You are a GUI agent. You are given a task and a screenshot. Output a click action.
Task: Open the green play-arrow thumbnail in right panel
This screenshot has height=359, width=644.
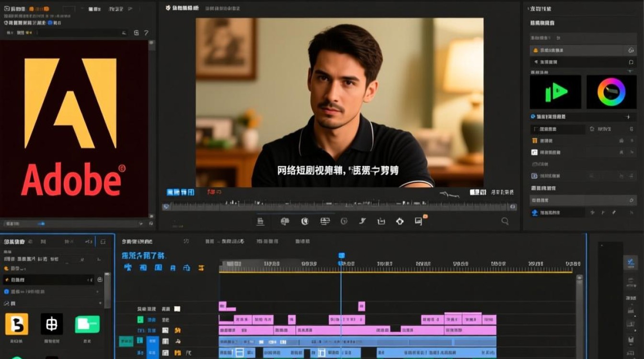tap(555, 92)
